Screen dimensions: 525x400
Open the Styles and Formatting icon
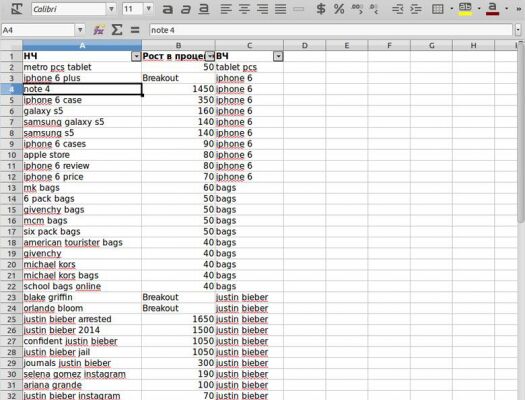(x=16, y=9)
